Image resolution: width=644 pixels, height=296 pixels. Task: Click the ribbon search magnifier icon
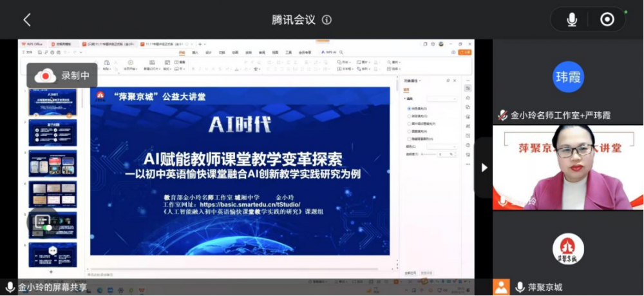341,53
